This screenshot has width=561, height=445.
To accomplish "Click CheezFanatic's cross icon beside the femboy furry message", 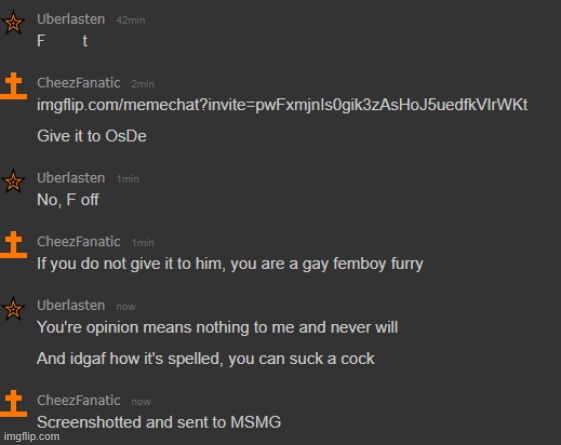I will pos(13,245).
